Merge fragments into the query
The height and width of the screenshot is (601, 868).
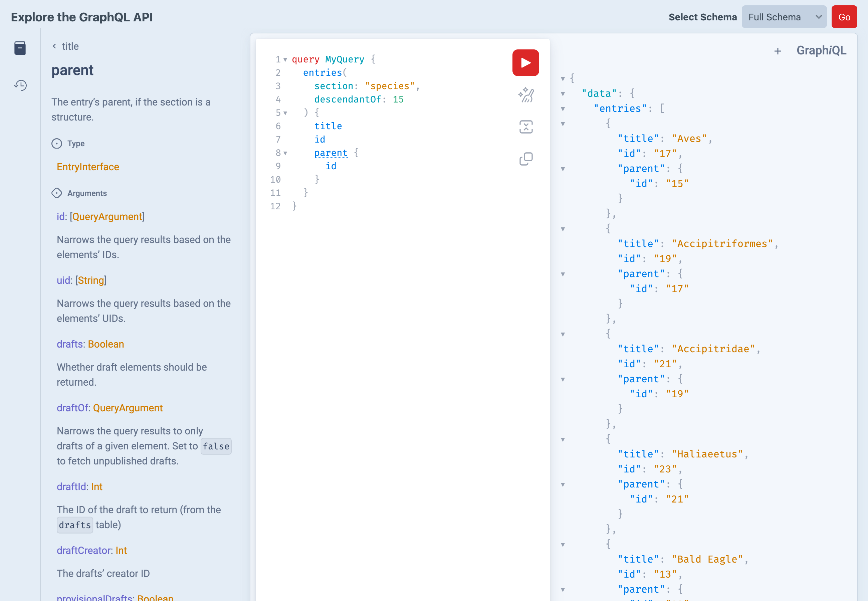click(526, 127)
